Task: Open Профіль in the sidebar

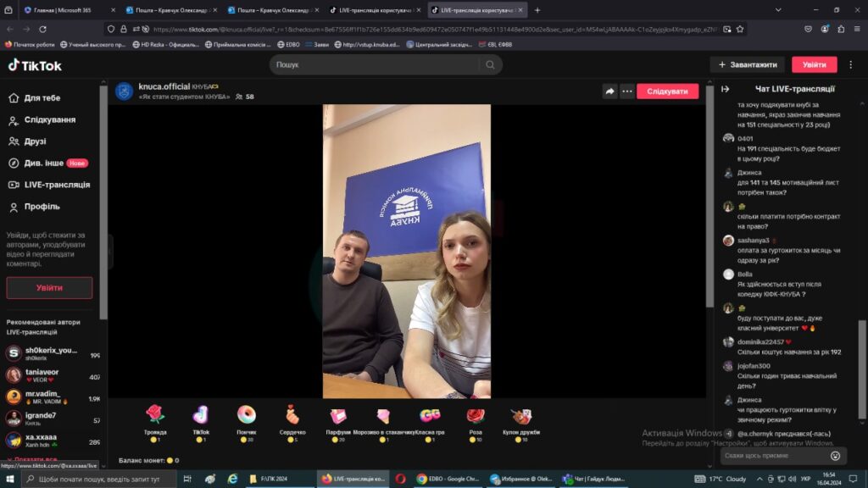Action: click(34, 207)
